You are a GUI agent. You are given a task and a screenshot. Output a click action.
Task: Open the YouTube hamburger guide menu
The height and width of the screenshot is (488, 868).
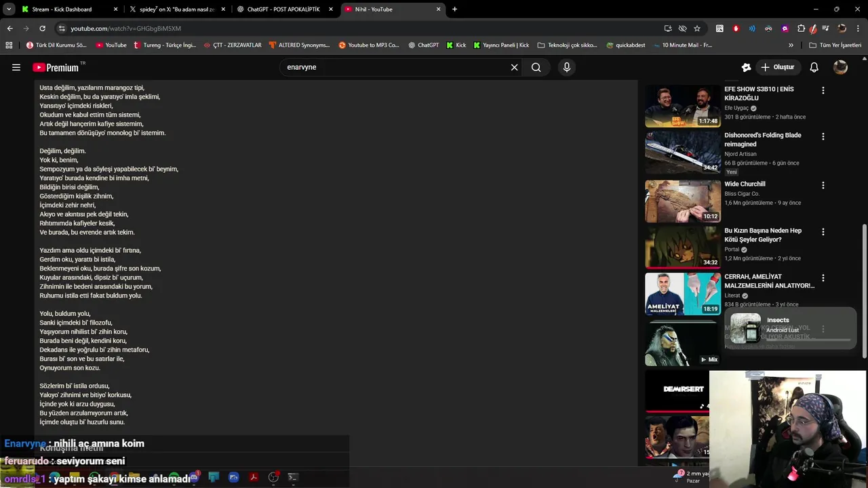pyautogui.click(x=16, y=67)
